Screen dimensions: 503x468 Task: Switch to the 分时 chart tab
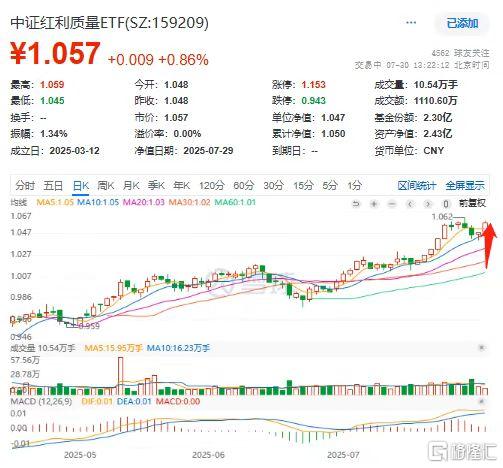point(25,185)
